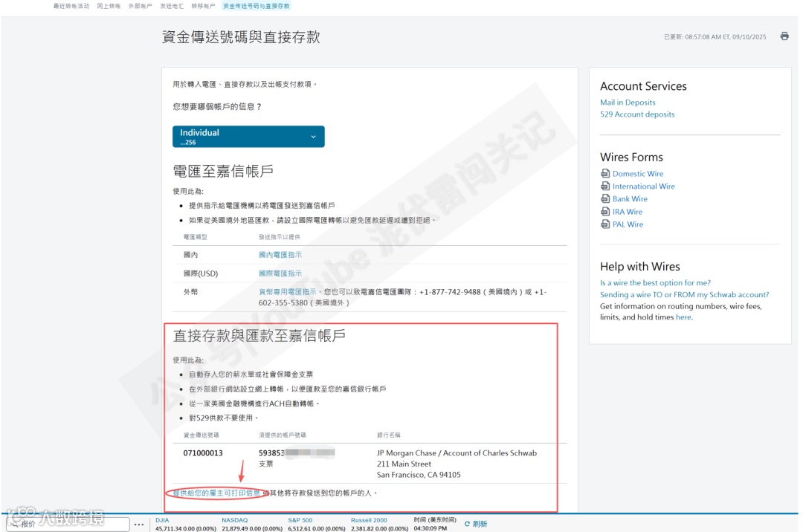Click the PAL Wire document icon
Viewport: 803px width, 532px height.
tap(604, 224)
